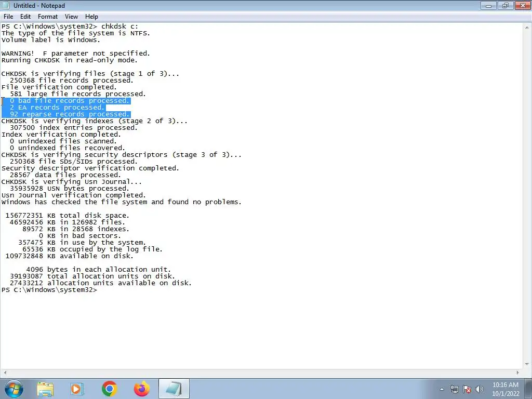Click the final 'PS C:\Windows\system32>' prompt

49,290
